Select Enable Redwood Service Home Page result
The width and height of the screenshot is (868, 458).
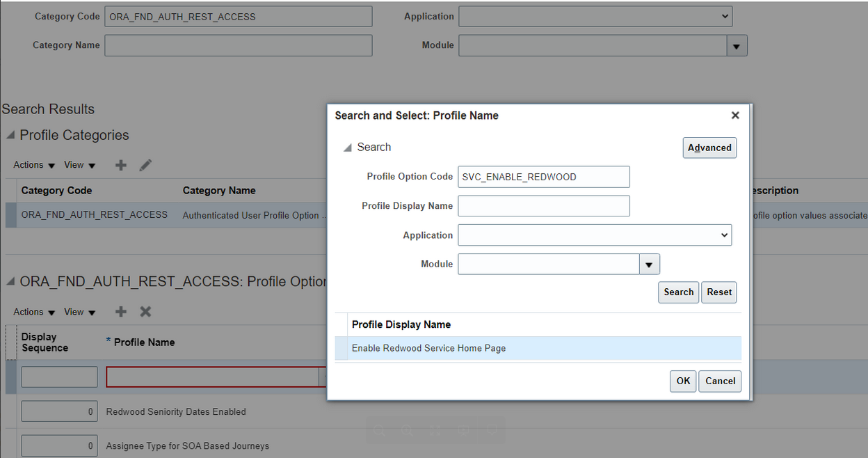[538, 348]
